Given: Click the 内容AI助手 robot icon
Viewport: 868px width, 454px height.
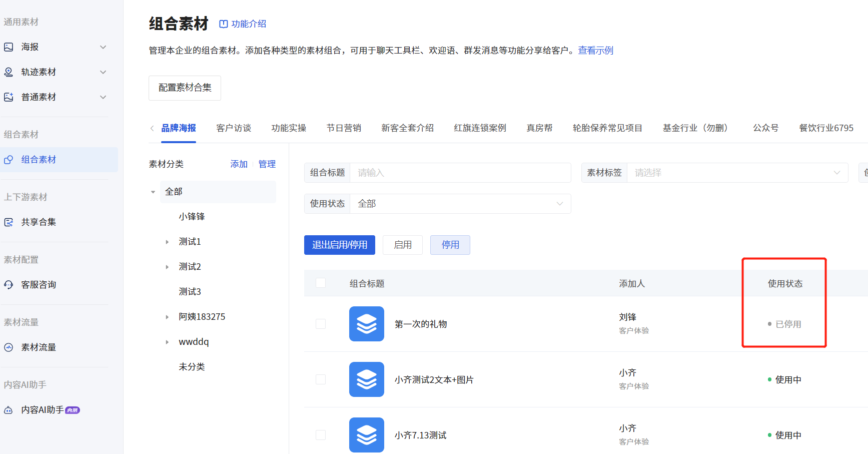Looking at the screenshot, I should 9,410.
